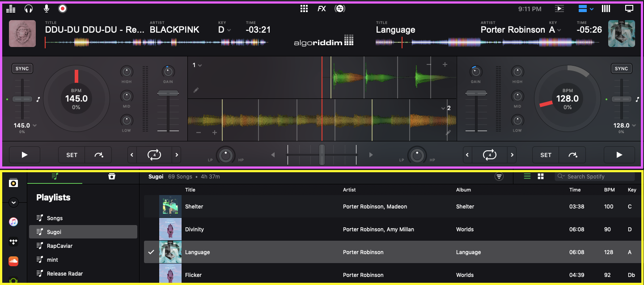Viewport: 644px width, 285px height.
Task: Open the waveform 1 deck dropdown
Action: point(197,65)
